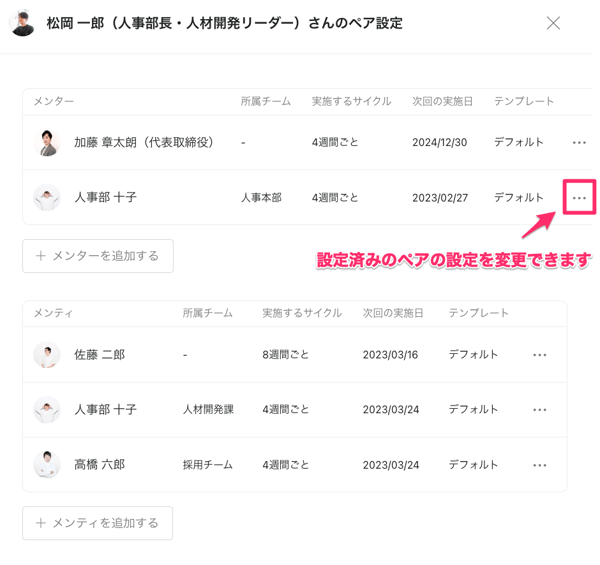Click 松岡 一郎's profile avatar in header
This screenshot has height=565, width=600.
tap(22, 23)
